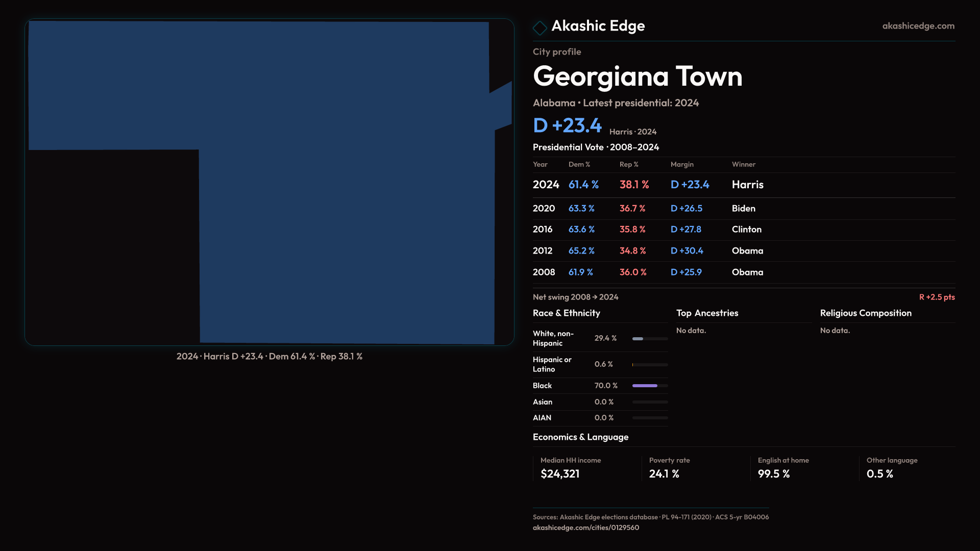Click the Dem % column header
This screenshot has height=551, width=980.
[579, 164]
